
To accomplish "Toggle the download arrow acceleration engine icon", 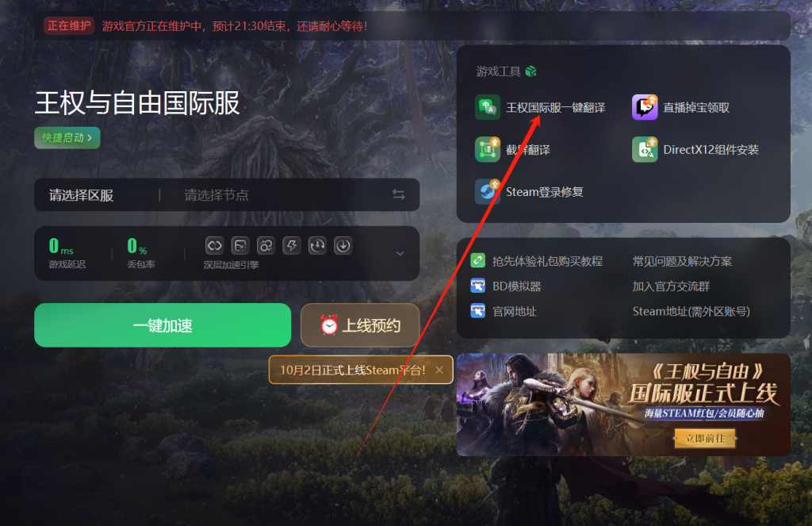I will pyautogui.click(x=343, y=246).
